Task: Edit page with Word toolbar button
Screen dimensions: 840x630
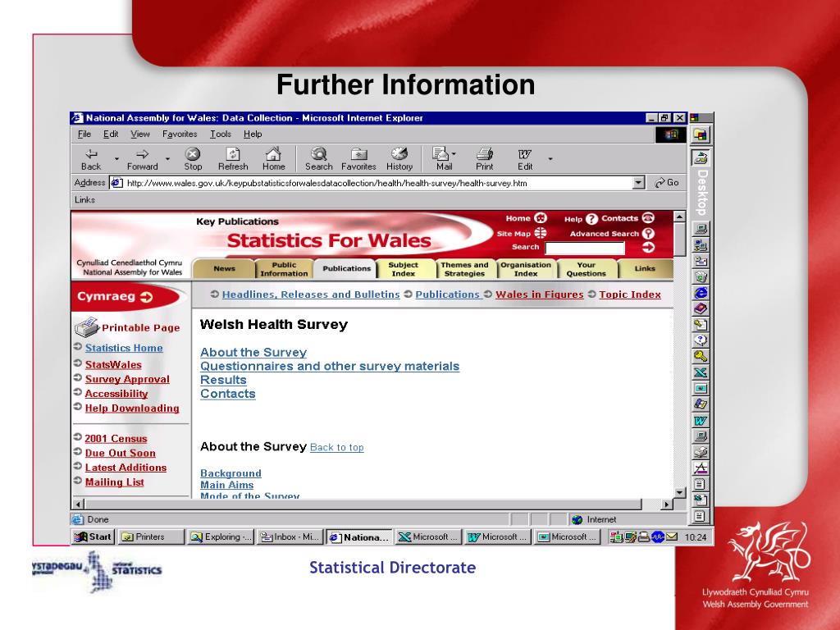Action: (525, 159)
